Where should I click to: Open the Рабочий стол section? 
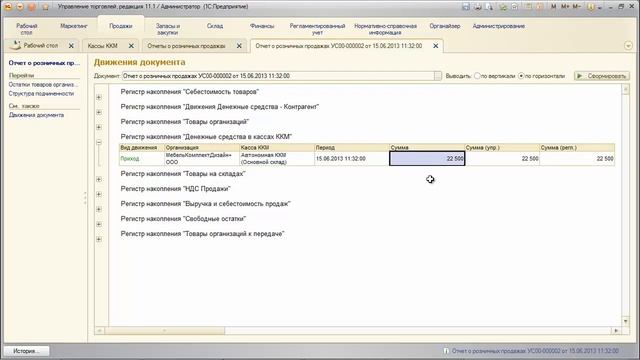pos(27,29)
